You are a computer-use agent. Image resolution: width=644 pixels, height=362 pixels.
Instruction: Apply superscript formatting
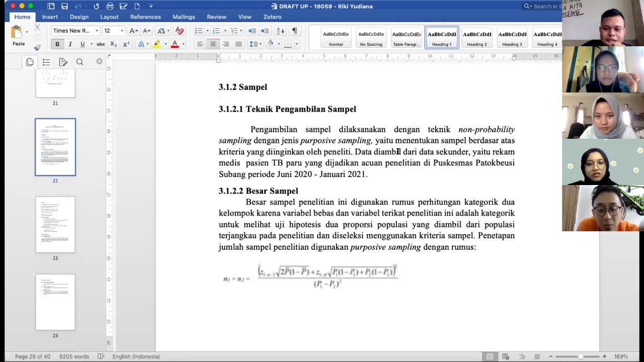tap(126, 44)
